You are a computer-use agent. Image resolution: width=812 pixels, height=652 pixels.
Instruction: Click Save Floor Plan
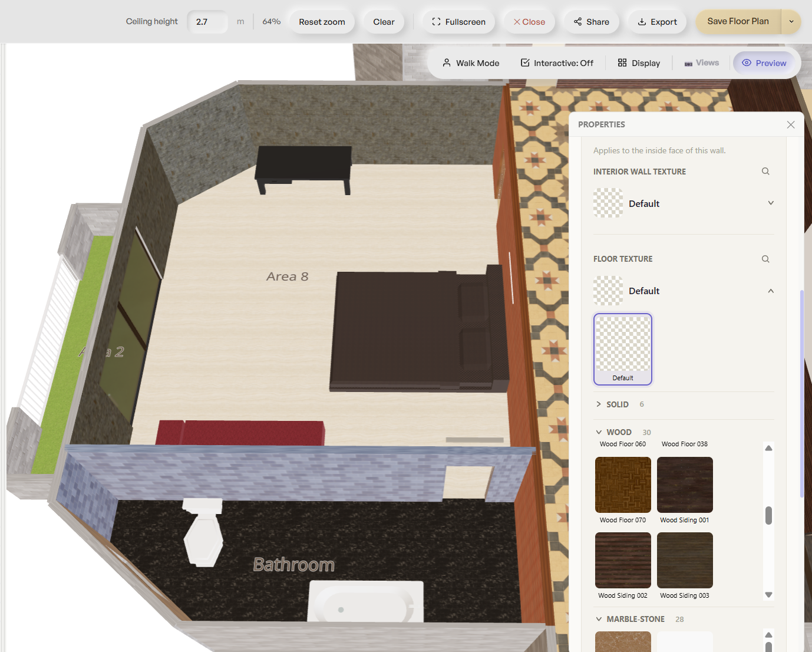738,21
